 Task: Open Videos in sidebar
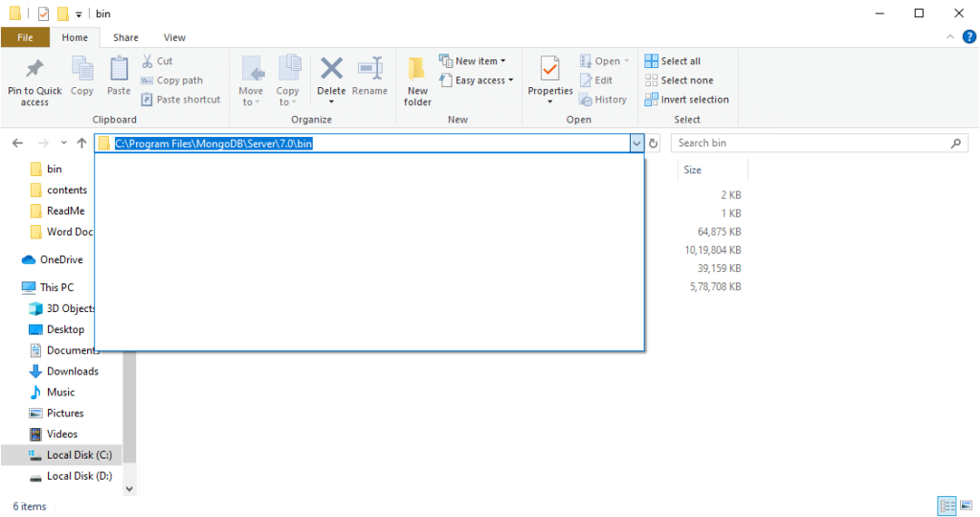[54, 434]
